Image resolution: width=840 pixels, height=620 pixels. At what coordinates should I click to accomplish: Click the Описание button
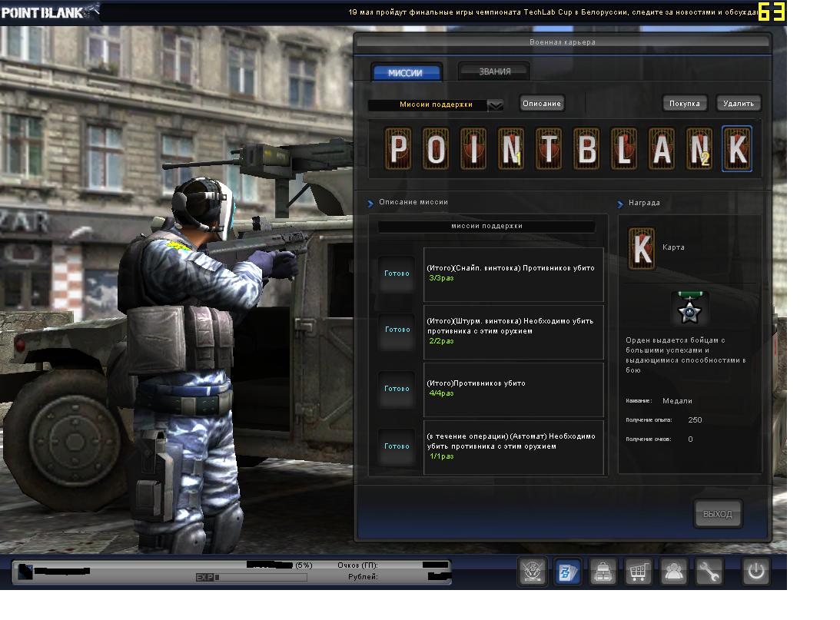pyautogui.click(x=542, y=103)
